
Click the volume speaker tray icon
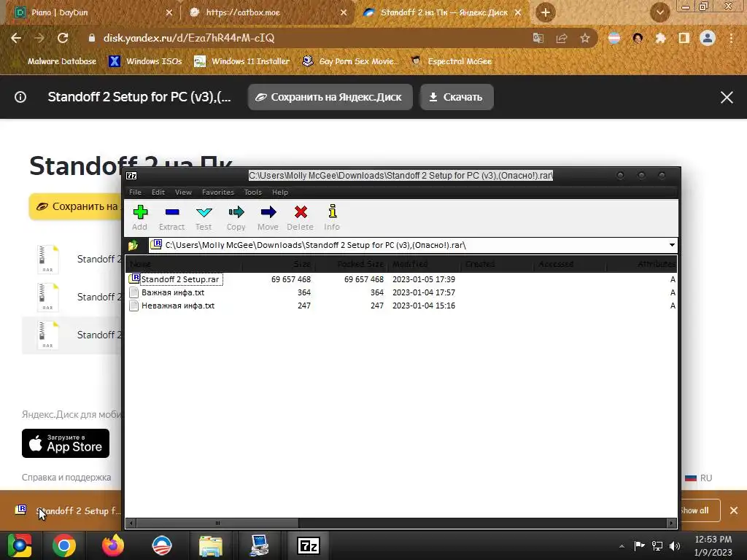[675, 546]
